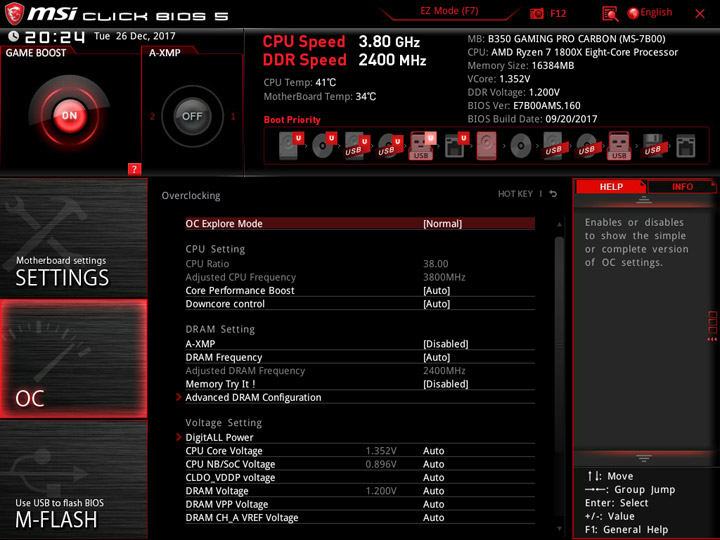The height and width of the screenshot is (540, 720).
Task: Select DRAM VPP Voltage Auto value
Action: tap(433, 504)
